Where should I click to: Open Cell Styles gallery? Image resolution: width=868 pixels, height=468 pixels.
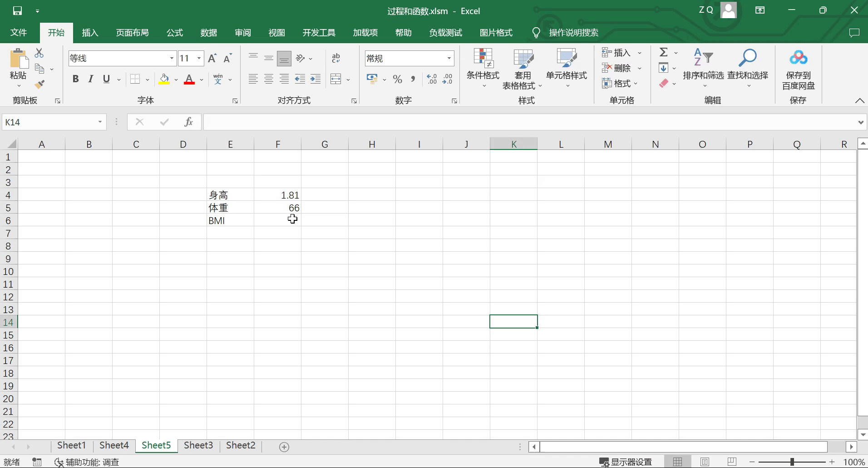tap(567, 68)
